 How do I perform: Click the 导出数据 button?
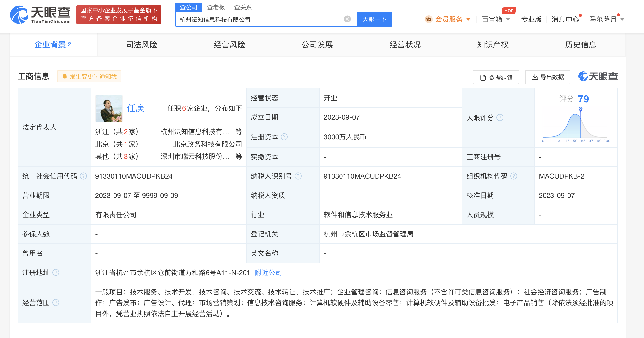pyautogui.click(x=548, y=77)
